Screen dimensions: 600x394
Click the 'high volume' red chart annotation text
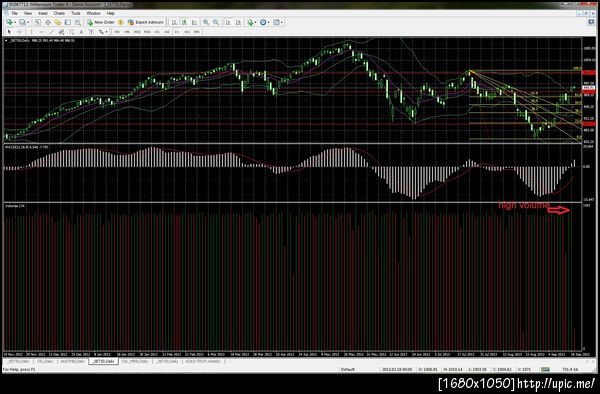click(523, 205)
